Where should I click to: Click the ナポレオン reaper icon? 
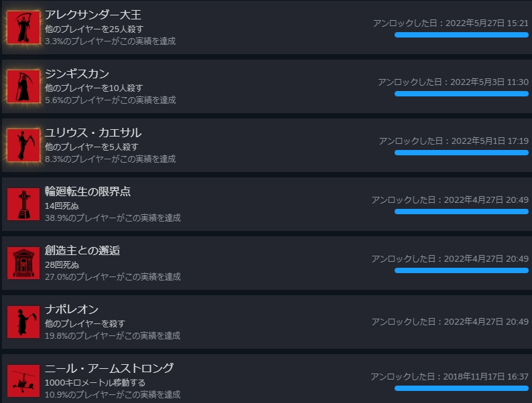point(23,322)
